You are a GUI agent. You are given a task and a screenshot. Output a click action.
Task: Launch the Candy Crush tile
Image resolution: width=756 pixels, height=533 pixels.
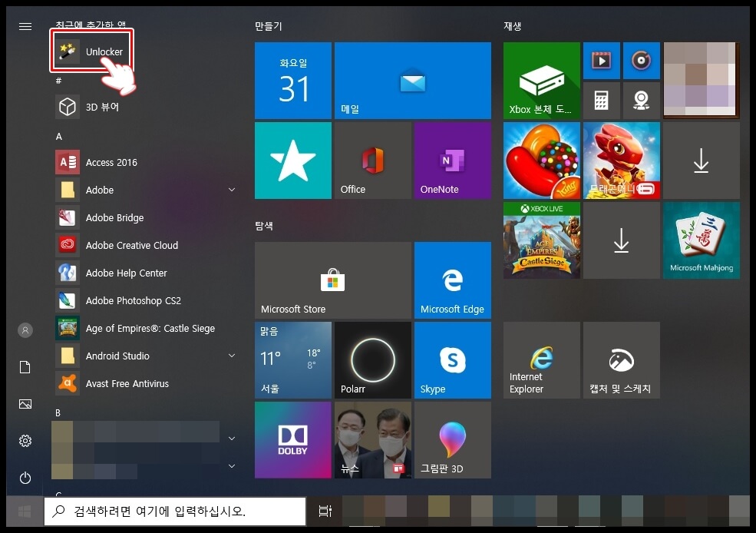(x=541, y=161)
